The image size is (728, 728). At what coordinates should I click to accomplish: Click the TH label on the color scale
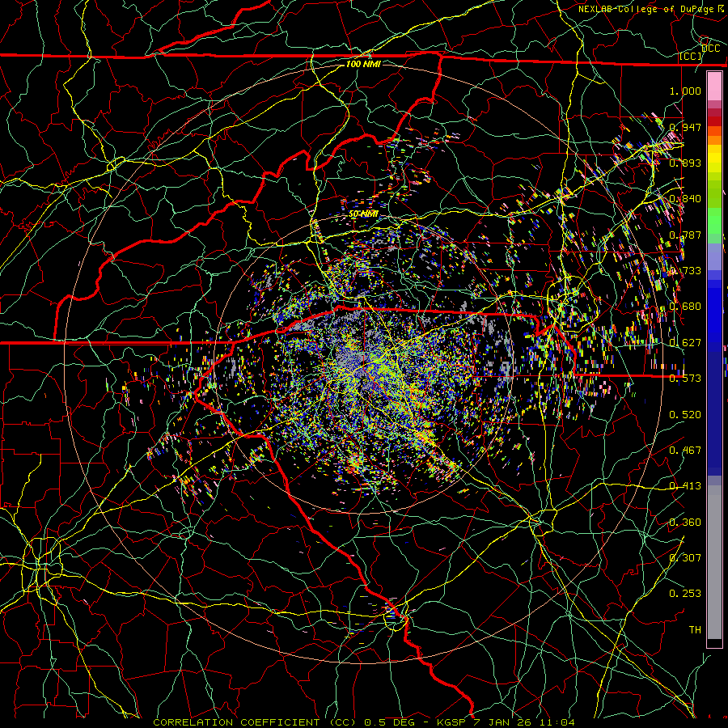[695, 629]
